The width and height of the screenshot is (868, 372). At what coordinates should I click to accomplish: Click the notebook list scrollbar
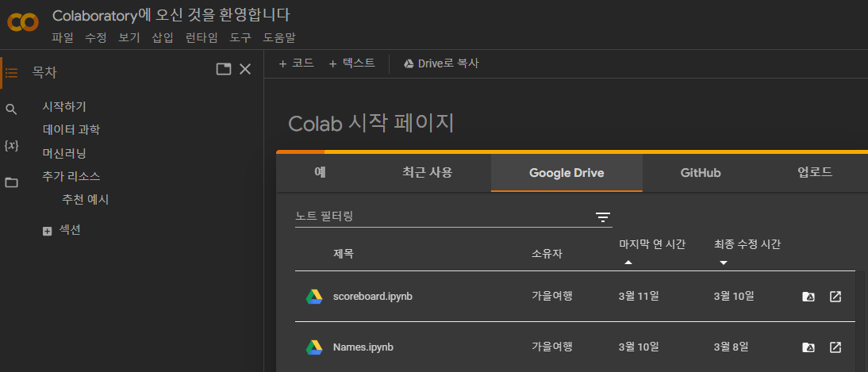pyautogui.click(x=862, y=321)
